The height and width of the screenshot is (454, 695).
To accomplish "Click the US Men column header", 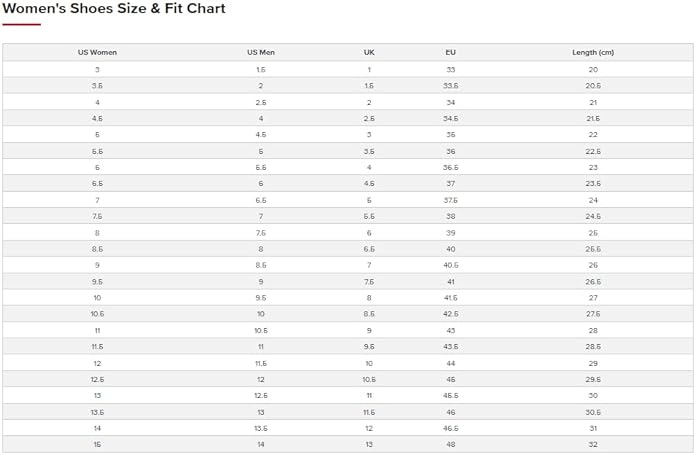I will tap(260, 52).
